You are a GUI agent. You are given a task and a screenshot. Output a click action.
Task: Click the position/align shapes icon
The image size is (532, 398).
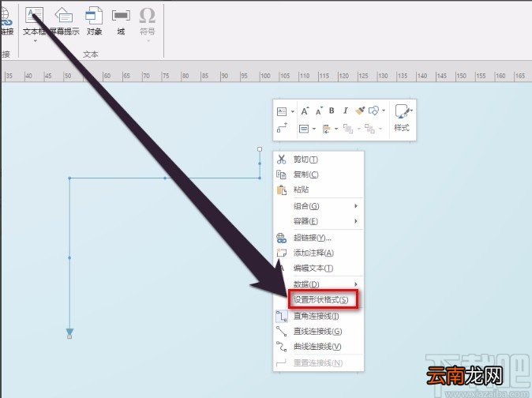pos(327,129)
